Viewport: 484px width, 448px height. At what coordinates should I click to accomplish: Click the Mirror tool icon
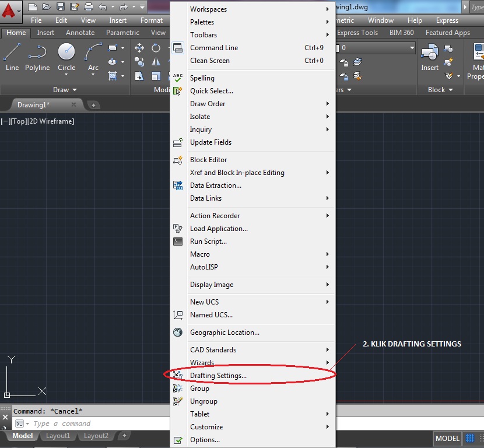(156, 62)
